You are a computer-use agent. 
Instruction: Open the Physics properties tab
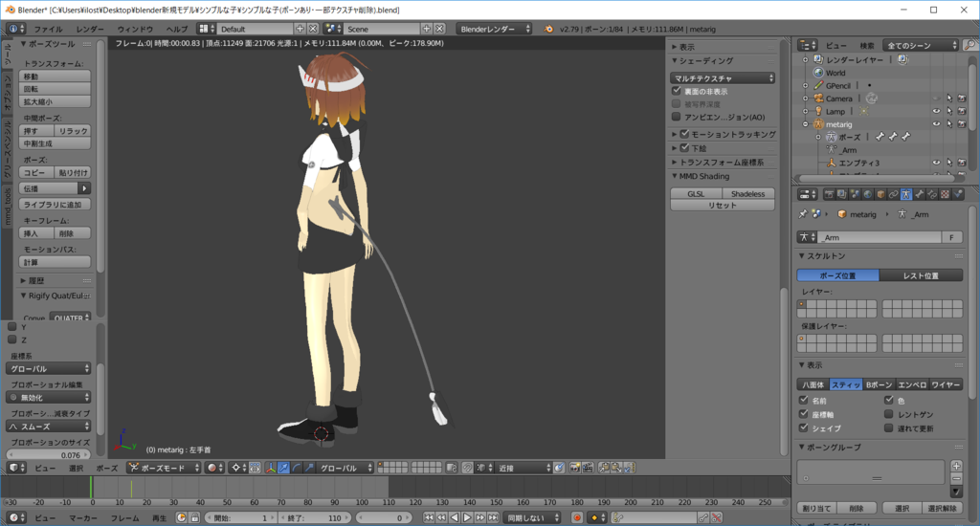958,195
